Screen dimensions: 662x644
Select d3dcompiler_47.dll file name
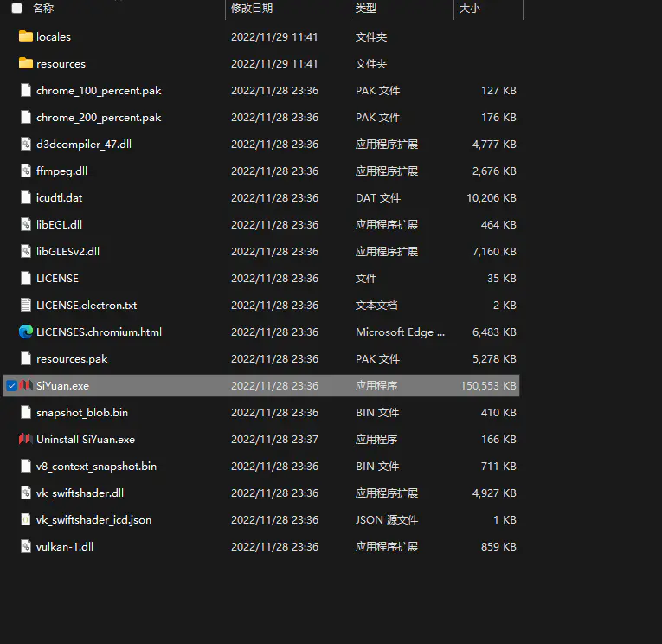[84, 145]
